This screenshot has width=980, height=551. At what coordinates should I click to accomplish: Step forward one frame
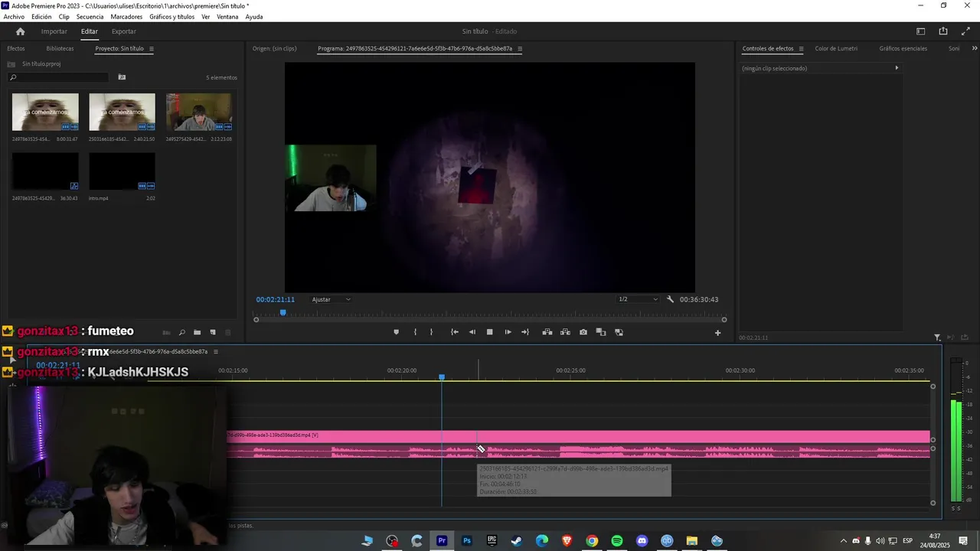[x=508, y=332]
